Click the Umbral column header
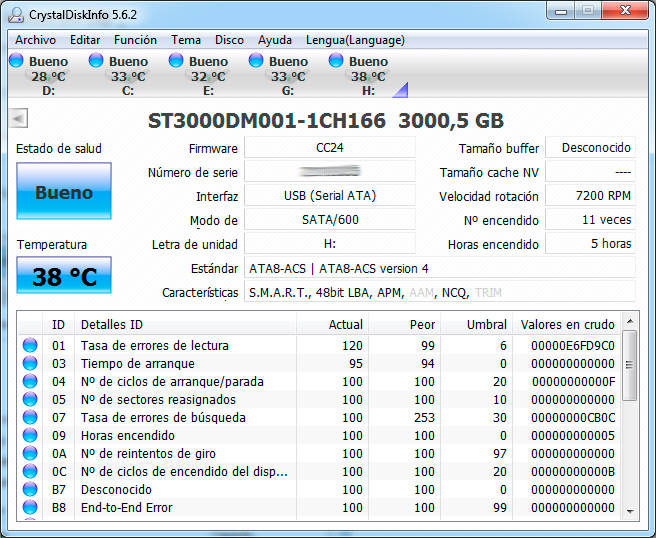 [477, 324]
